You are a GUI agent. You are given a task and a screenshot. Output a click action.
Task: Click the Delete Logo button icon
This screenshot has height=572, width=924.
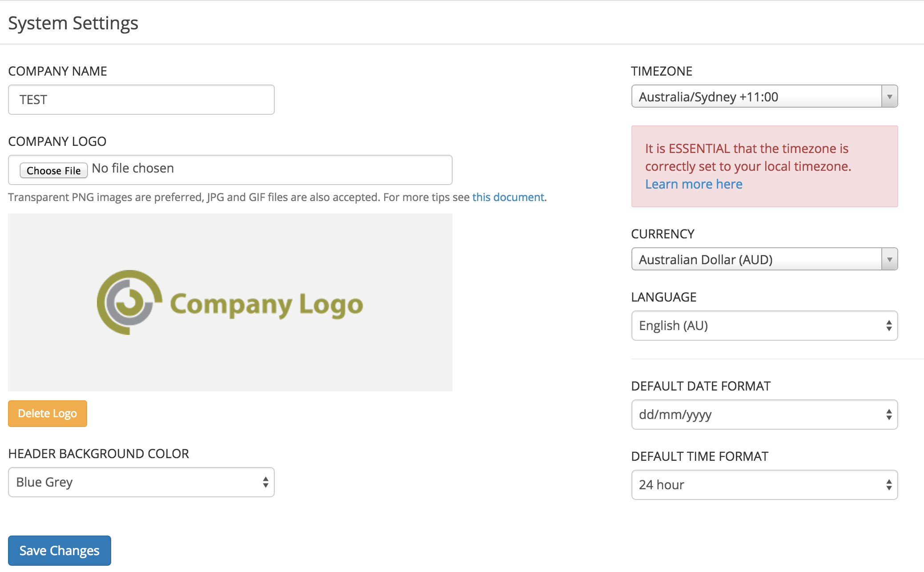pyautogui.click(x=48, y=414)
